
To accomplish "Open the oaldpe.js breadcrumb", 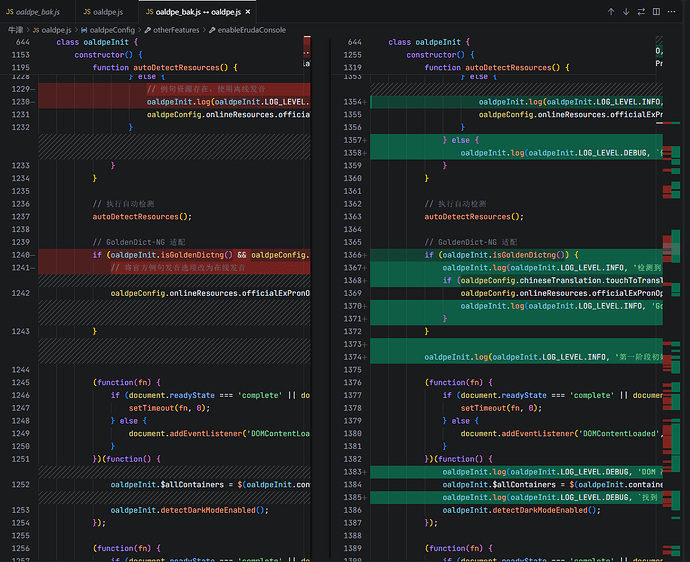I will [x=52, y=30].
